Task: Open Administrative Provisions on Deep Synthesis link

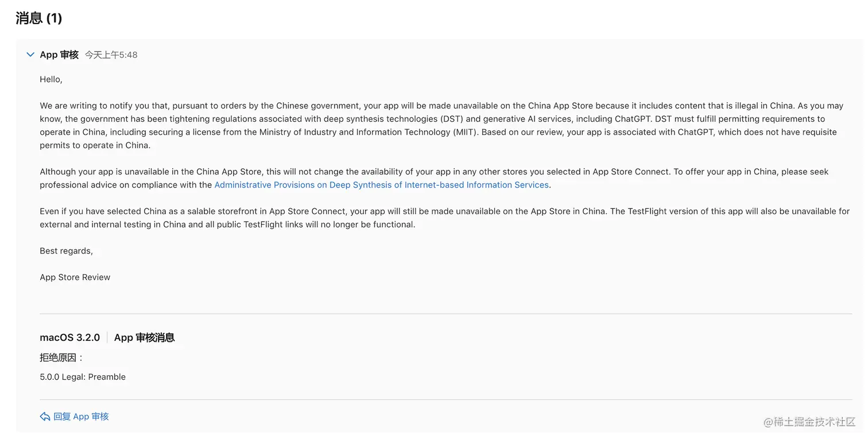Action: coord(381,185)
